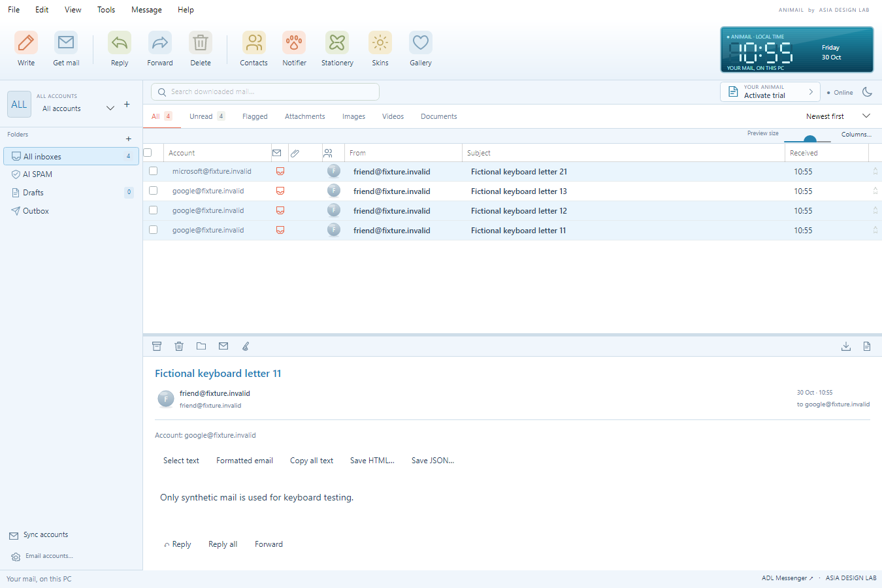Screen dimensions: 882x588
Task: Expand the Activate trial chevron
Action: (x=811, y=92)
